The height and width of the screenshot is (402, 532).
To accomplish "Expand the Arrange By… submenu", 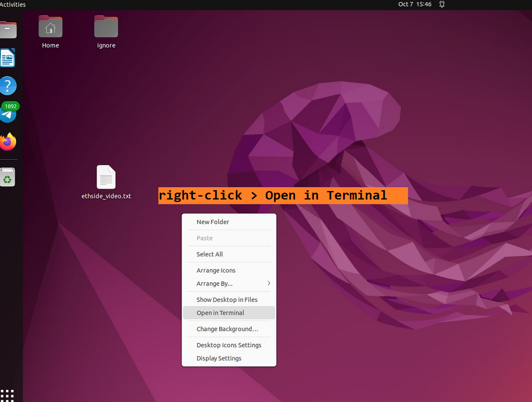I will pos(228,284).
